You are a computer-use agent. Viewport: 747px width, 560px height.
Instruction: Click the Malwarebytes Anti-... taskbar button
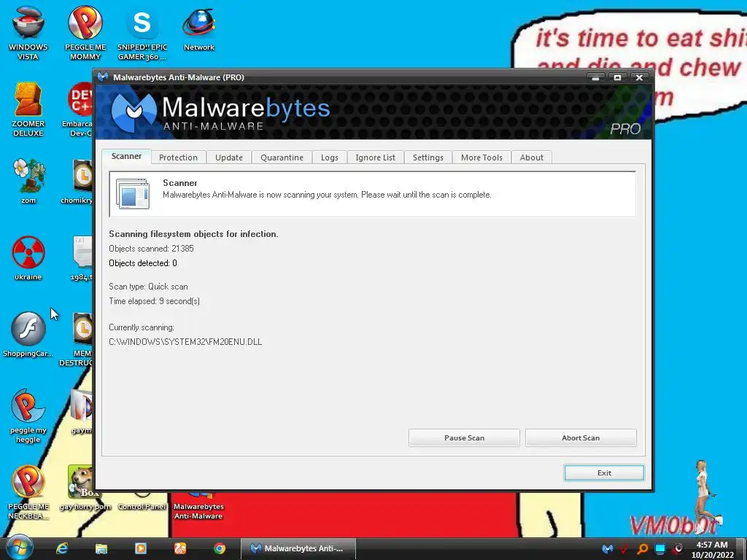298,548
